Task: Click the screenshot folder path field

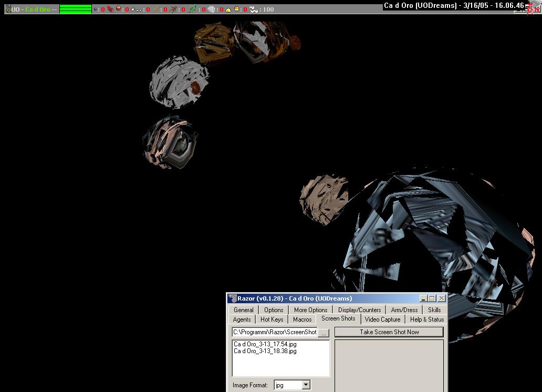Action: click(x=275, y=332)
